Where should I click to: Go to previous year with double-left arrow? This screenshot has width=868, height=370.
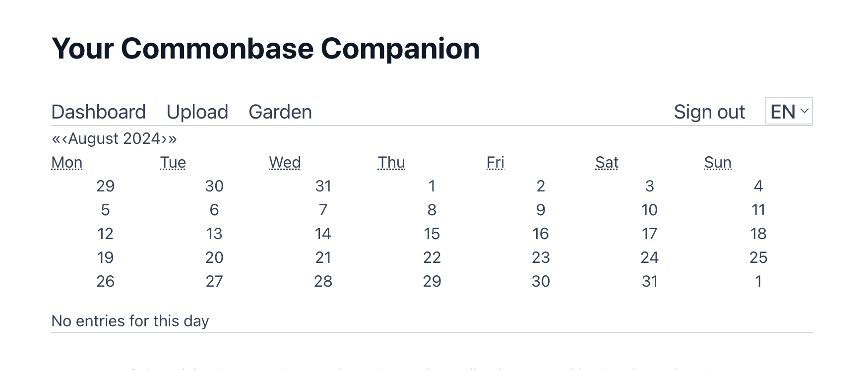pos(56,139)
